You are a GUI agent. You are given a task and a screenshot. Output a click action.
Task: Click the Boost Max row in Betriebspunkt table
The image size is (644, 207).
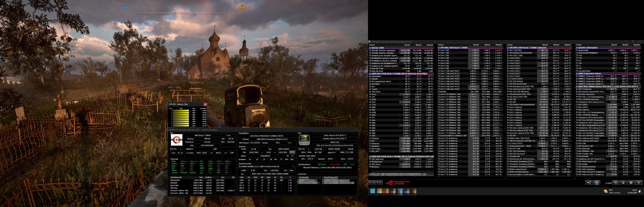[203, 185]
